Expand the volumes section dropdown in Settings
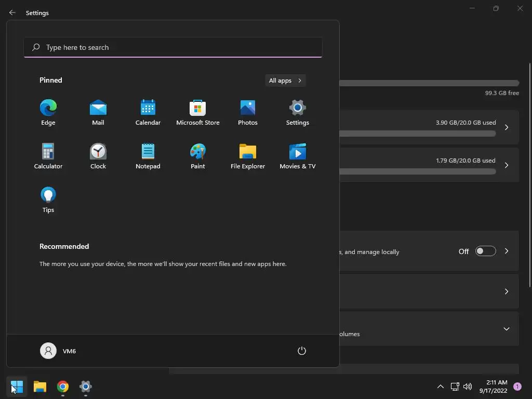The image size is (532, 399). (506, 329)
